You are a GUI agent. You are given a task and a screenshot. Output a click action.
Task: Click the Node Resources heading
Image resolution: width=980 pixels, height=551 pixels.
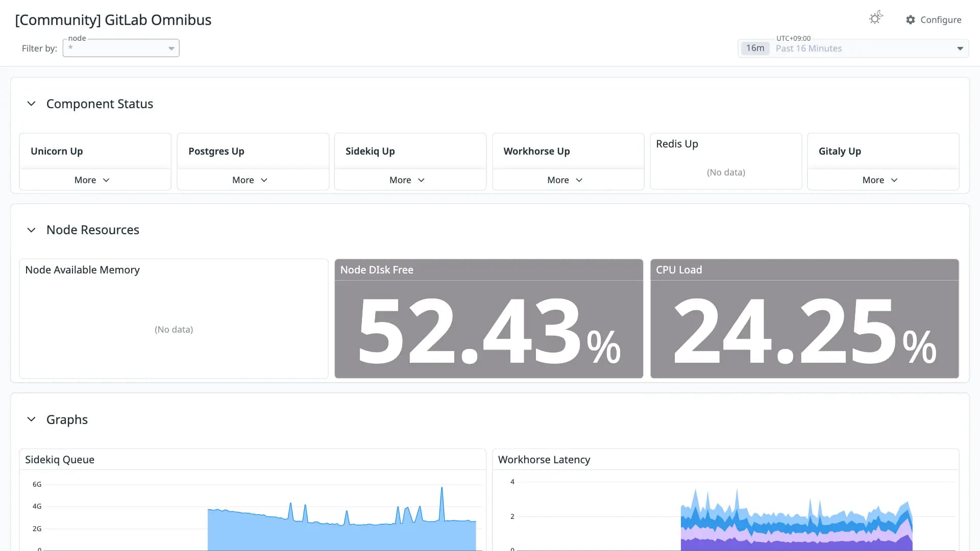point(93,230)
